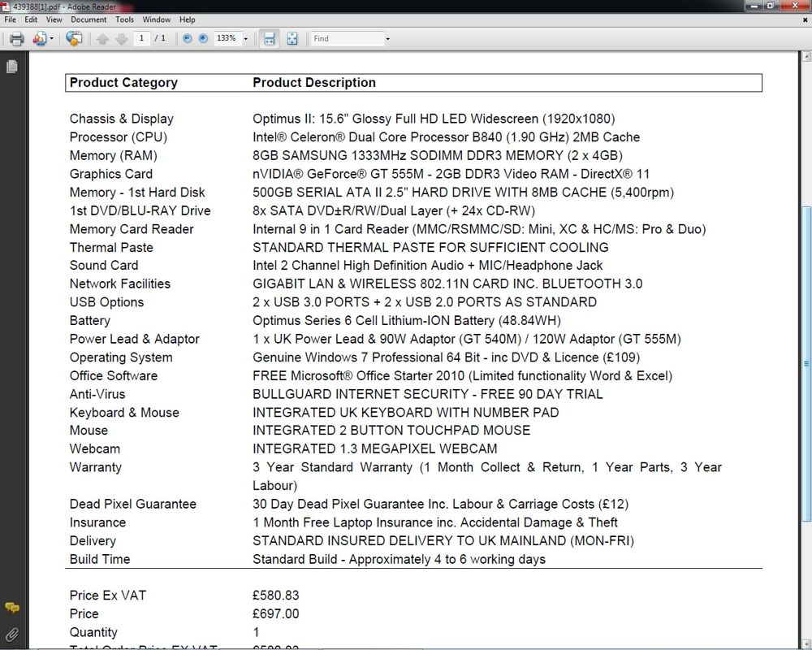812x650 pixels.
Task: Open the zoom level dropdown arrow
Action: coord(246,39)
